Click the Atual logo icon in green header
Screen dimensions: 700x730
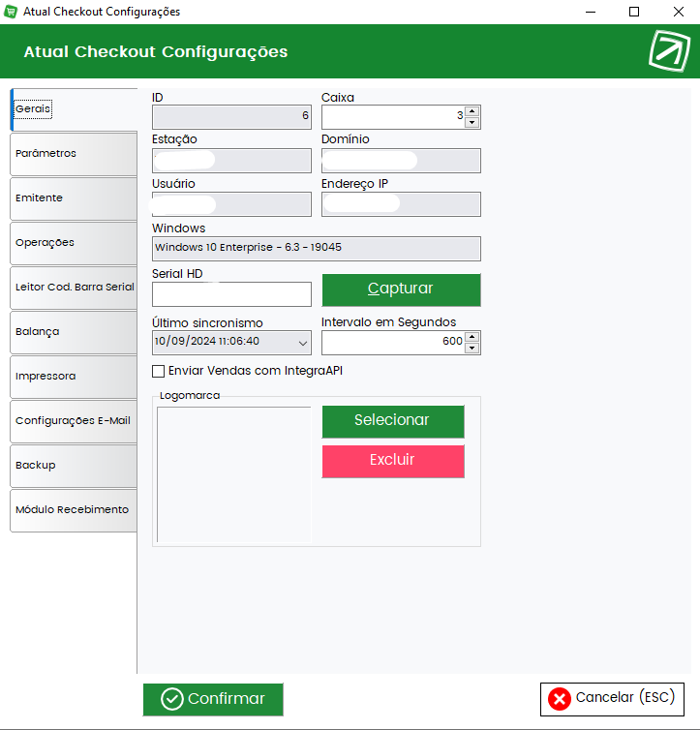click(x=669, y=50)
